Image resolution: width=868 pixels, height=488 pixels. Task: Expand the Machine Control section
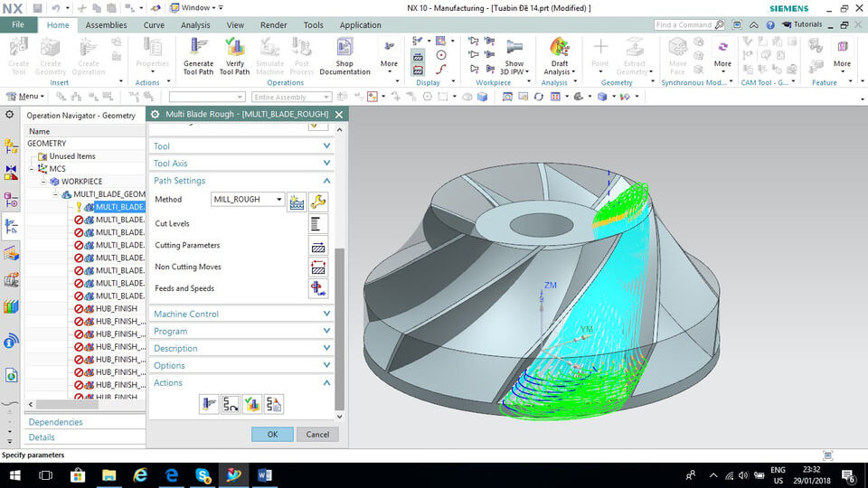coord(241,314)
